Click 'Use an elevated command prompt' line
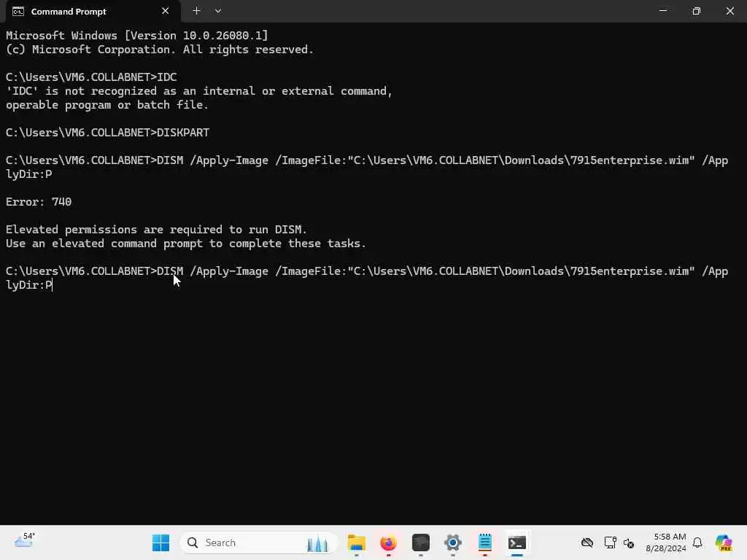 click(186, 244)
